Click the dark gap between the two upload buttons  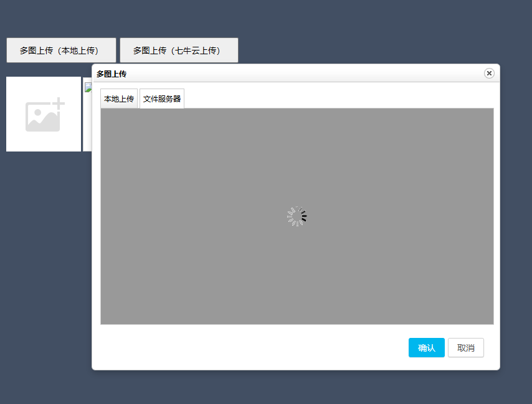point(118,50)
